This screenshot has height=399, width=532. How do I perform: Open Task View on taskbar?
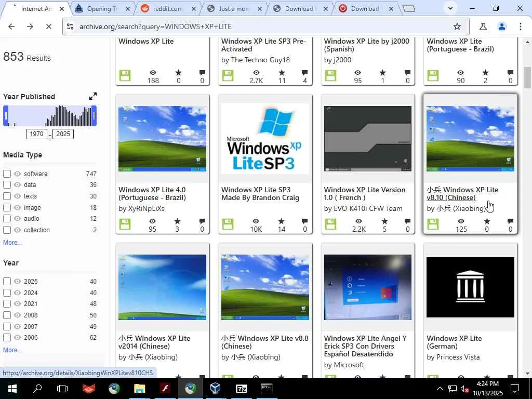pyautogui.click(x=62, y=389)
